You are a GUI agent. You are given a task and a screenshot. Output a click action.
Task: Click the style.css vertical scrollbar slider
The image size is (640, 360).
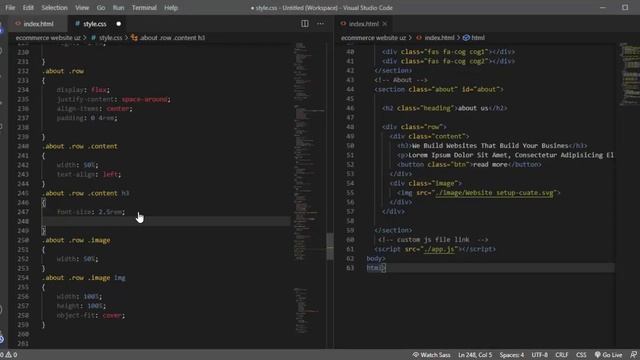coord(330,246)
